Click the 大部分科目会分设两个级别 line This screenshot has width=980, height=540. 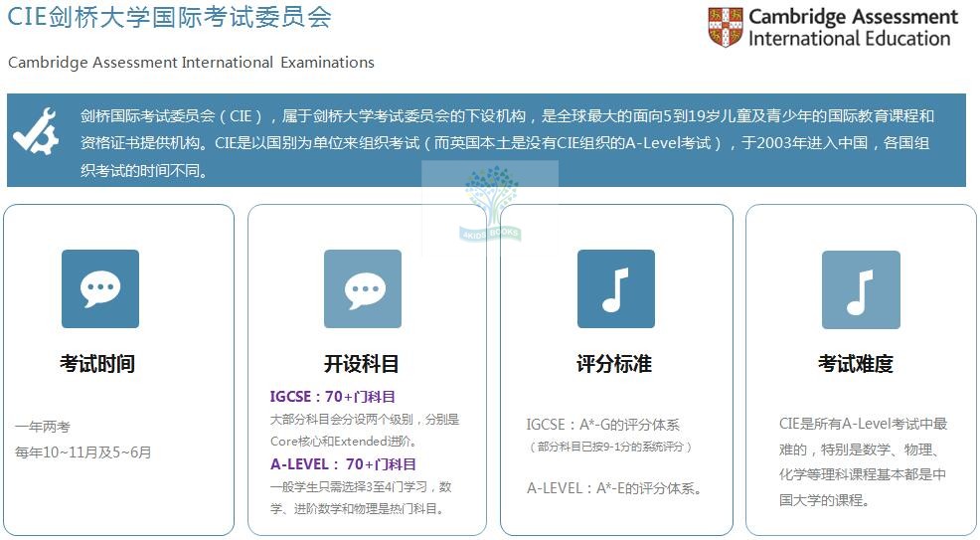365,420
